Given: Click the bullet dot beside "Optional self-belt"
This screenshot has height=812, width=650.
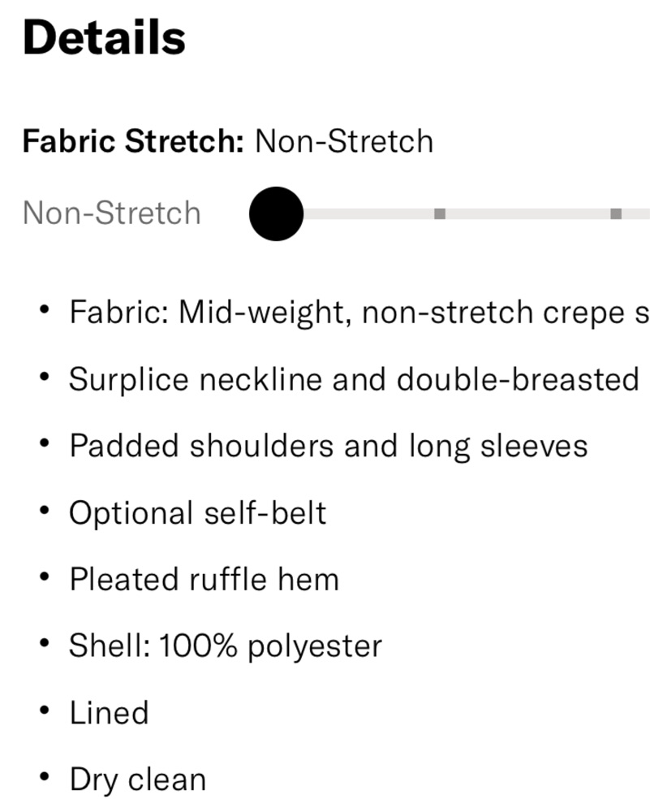Looking at the screenshot, I should [45, 511].
